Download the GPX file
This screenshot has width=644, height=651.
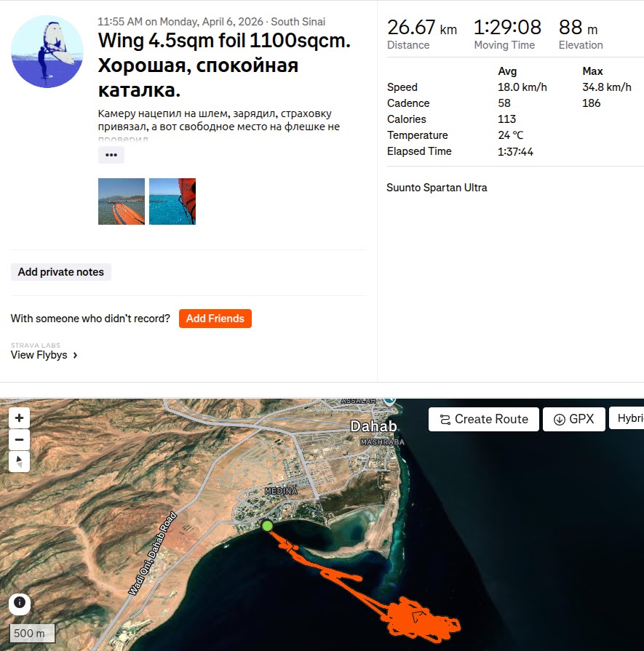(x=574, y=419)
